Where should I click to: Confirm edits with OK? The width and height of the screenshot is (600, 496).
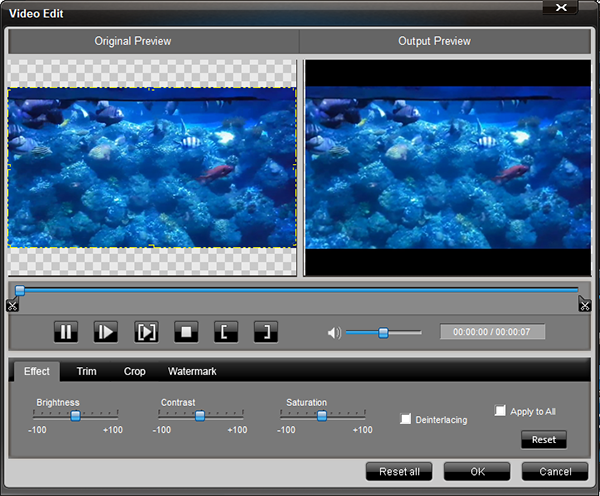click(x=477, y=472)
